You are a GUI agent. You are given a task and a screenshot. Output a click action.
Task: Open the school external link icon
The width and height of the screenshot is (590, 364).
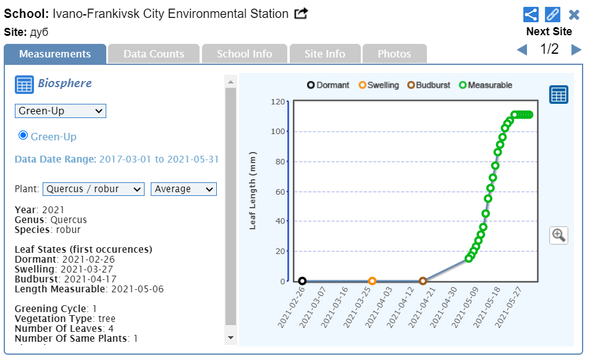301,14
